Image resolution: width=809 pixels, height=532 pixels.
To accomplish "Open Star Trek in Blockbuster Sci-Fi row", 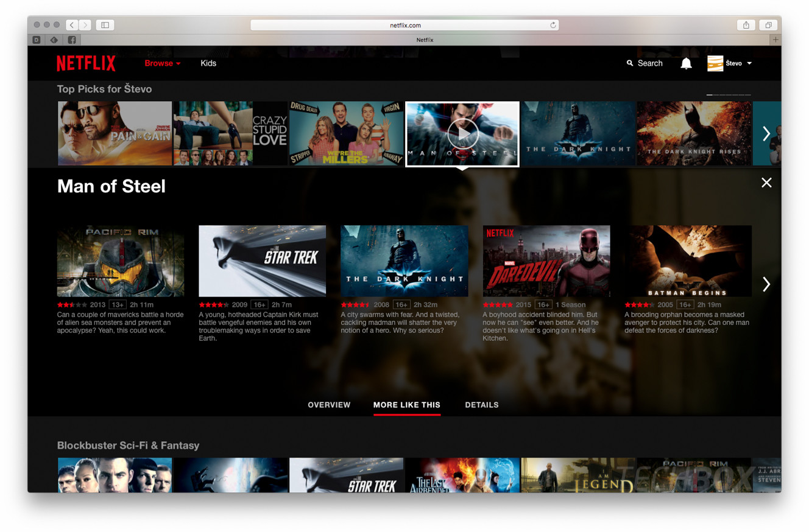I will tap(346, 475).
